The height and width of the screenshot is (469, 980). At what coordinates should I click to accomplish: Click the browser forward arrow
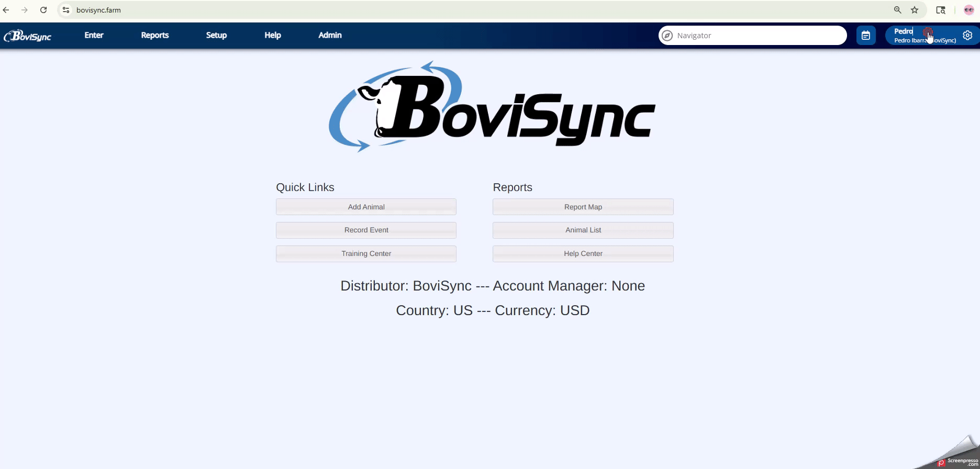(25, 10)
